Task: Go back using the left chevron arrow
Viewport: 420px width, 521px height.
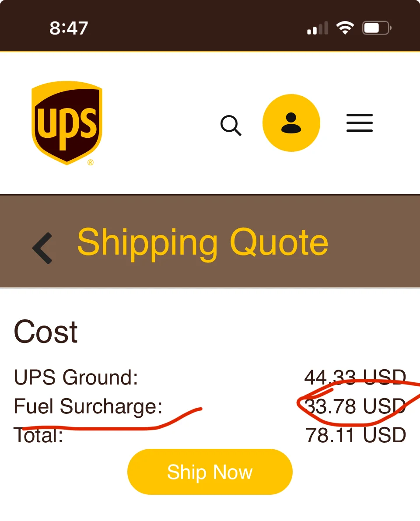Action: coord(43,248)
